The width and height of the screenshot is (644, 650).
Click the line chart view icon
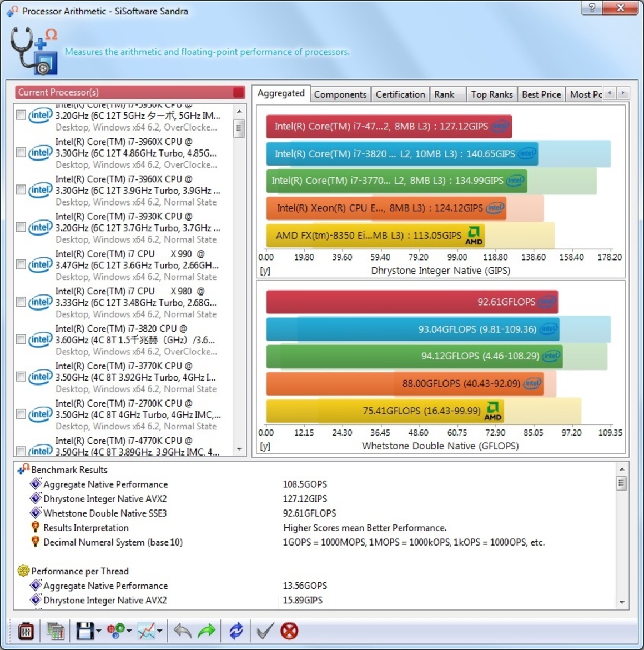pyautogui.click(x=147, y=631)
